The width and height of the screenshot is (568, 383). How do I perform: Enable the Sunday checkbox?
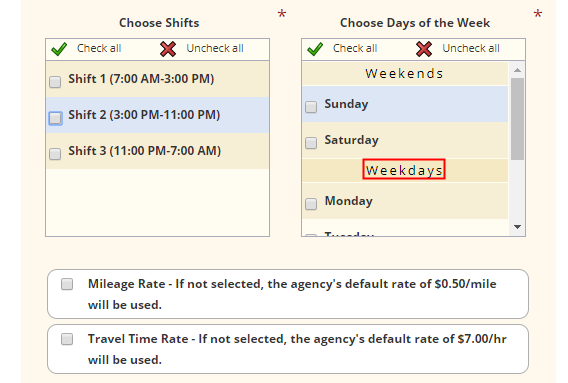(x=311, y=107)
